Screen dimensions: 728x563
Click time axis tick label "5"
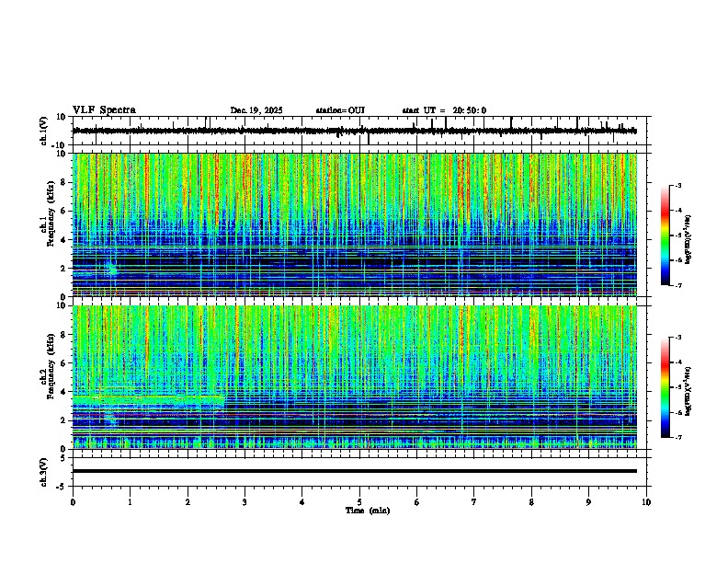coord(359,502)
